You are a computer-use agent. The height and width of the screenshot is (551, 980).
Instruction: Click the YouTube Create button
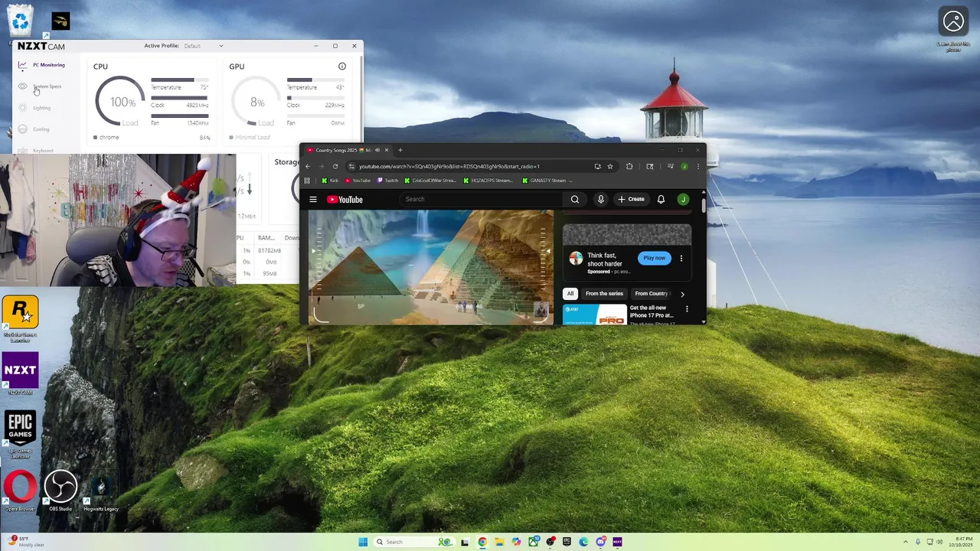[632, 199]
